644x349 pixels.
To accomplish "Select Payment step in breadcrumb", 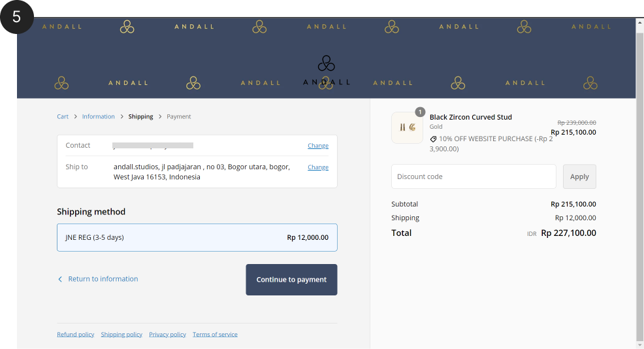I will [x=178, y=116].
